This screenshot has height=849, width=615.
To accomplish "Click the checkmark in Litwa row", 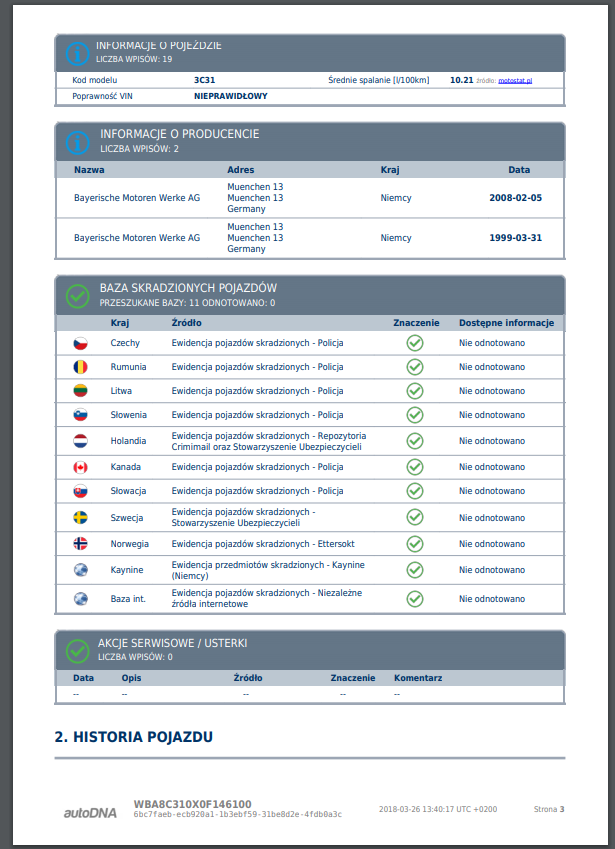I will coord(415,391).
